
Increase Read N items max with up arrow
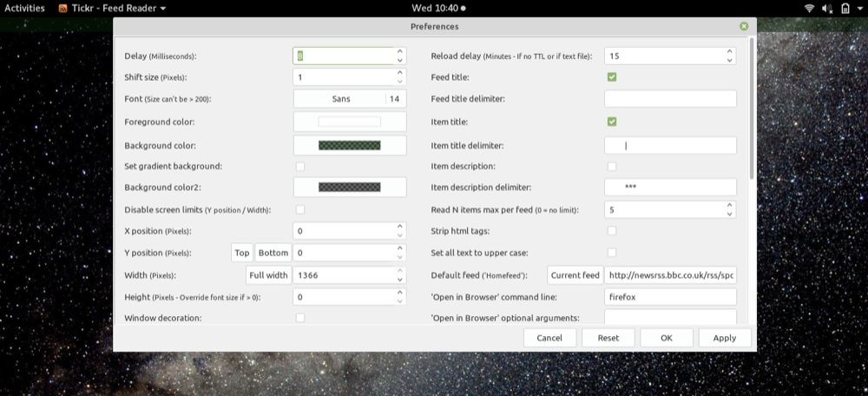pyautogui.click(x=730, y=206)
